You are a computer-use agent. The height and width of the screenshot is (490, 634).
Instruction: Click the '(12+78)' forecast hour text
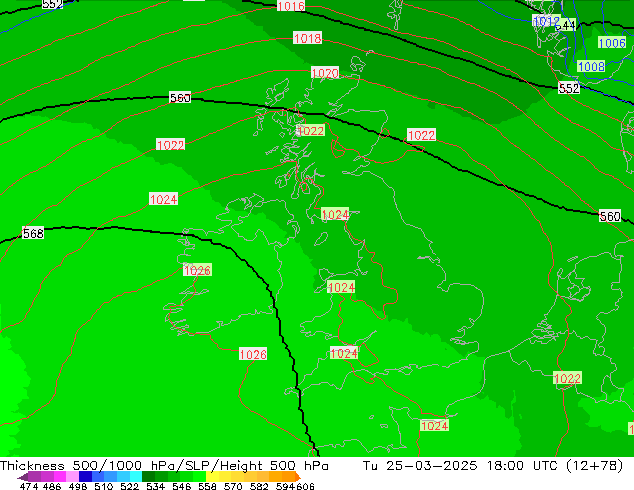[x=595, y=466]
